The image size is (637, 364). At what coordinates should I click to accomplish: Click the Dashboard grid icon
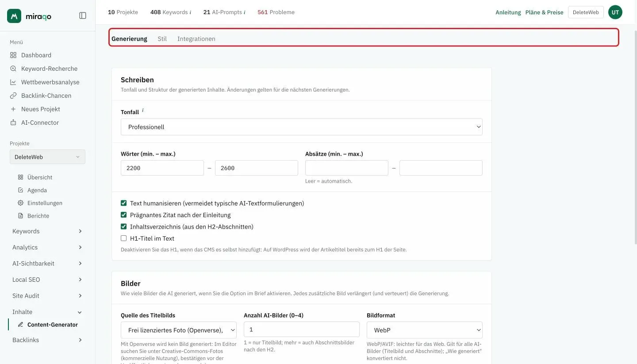(x=13, y=55)
